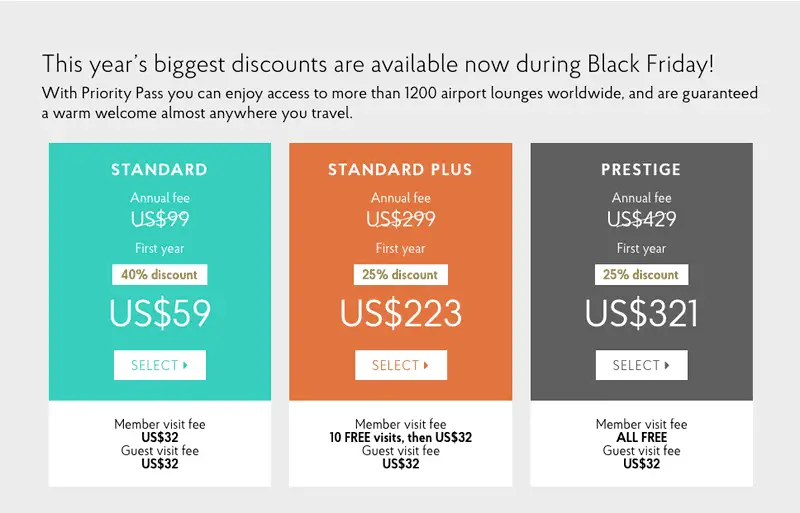This screenshot has height=513, width=800.
Task: Click the crossed-out US$429 annual fee
Action: point(641,219)
